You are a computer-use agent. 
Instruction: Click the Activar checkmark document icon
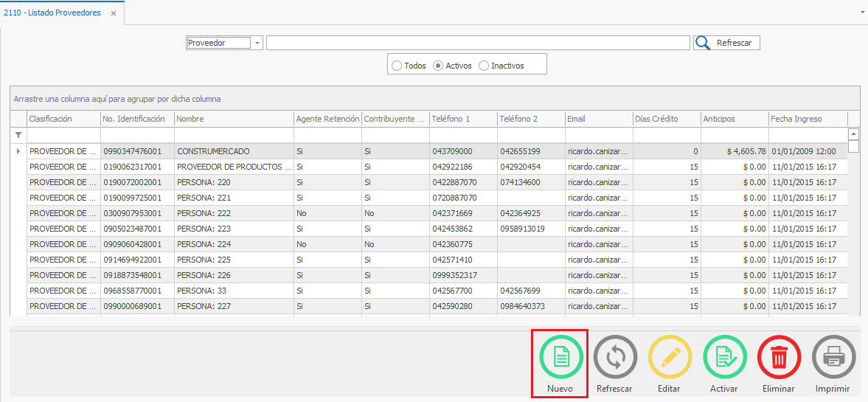(724, 358)
